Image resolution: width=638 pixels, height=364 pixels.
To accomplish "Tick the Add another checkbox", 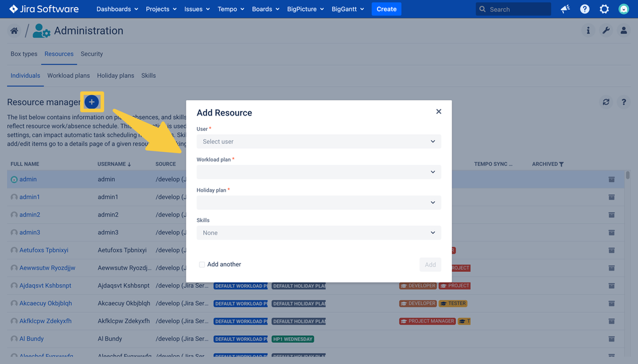I will coord(202,264).
